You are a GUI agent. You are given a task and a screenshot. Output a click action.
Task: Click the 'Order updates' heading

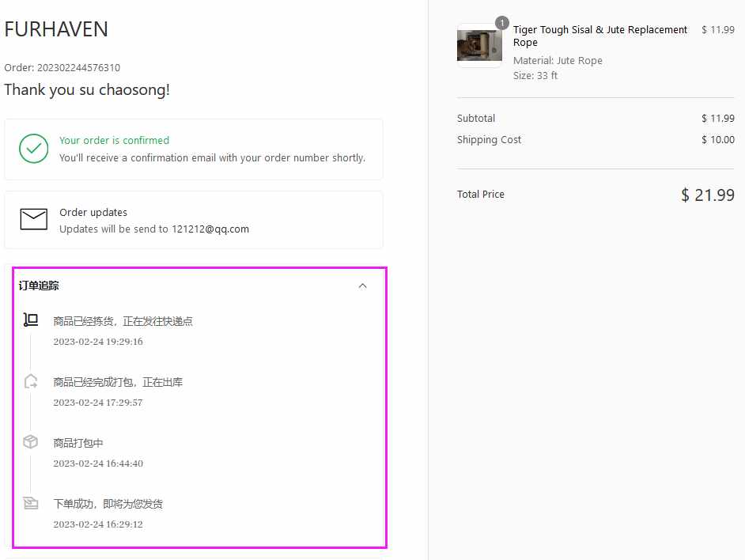93,213
